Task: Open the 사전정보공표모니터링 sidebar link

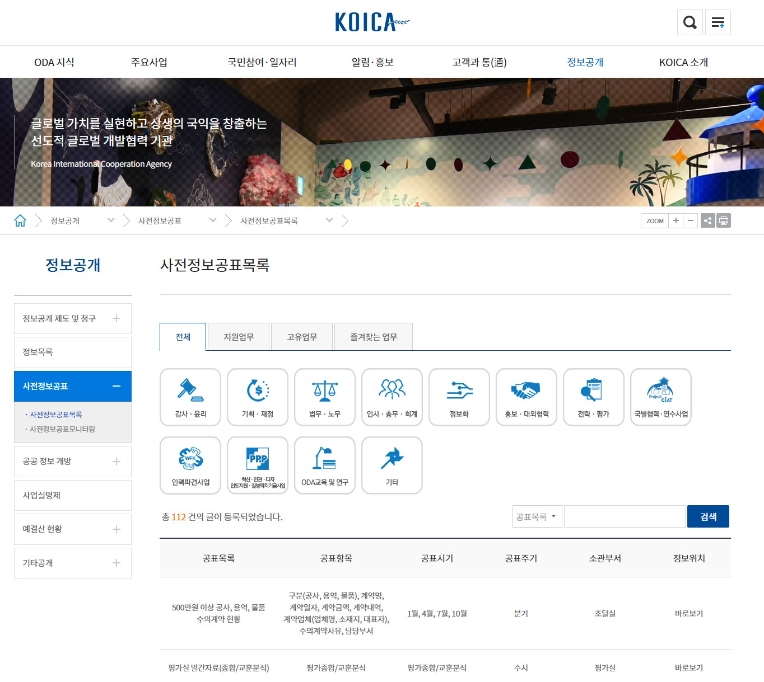Action: pos(64,428)
